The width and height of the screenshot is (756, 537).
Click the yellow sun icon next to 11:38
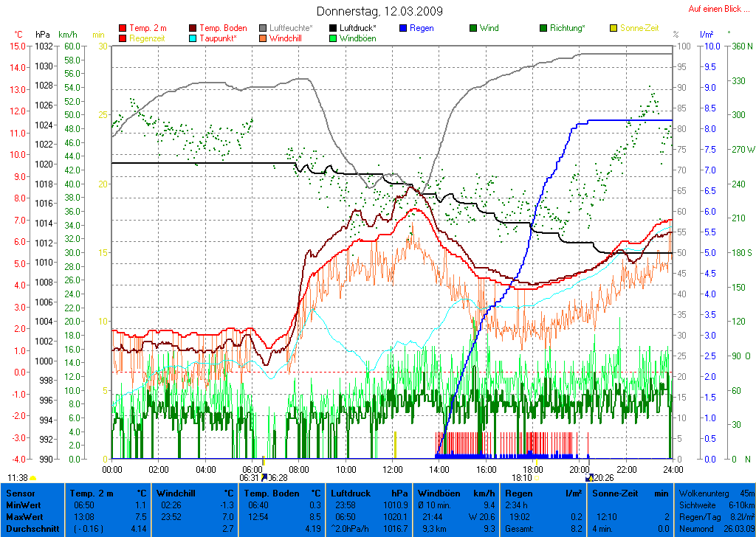click(33, 478)
